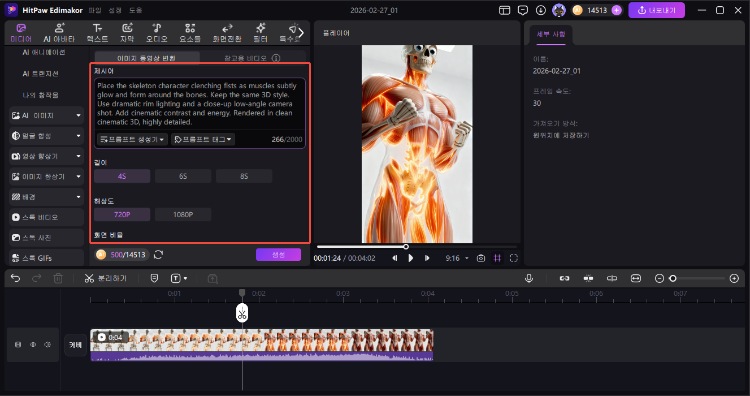This screenshot has height=396, width=750.
Task: Click the undo arrow in timeline toolbar
Action: [x=15, y=278]
